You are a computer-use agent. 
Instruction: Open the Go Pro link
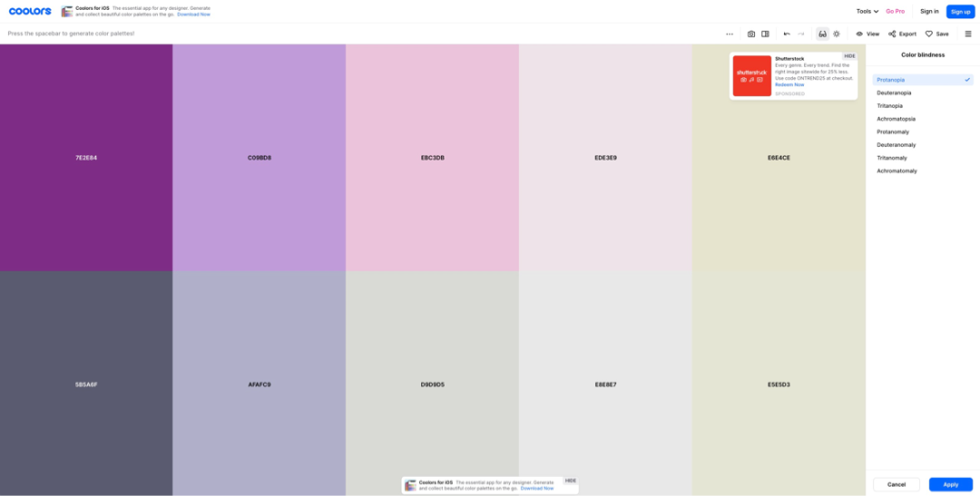895,11
